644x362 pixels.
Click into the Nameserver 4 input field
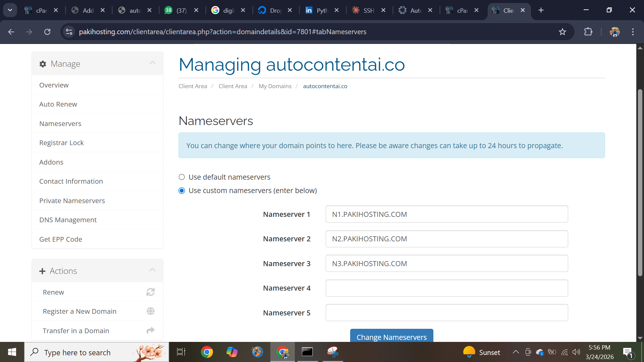coord(446,288)
